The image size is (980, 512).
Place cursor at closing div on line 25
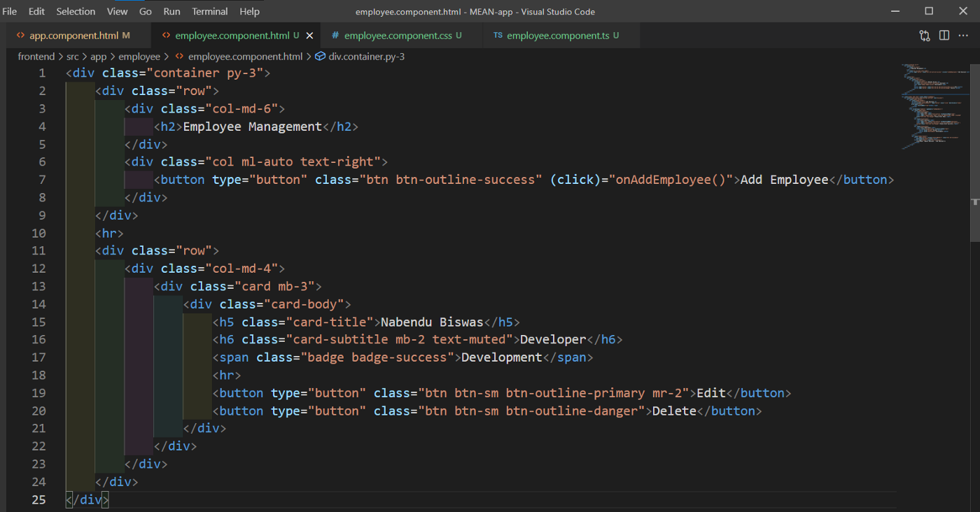click(x=87, y=499)
